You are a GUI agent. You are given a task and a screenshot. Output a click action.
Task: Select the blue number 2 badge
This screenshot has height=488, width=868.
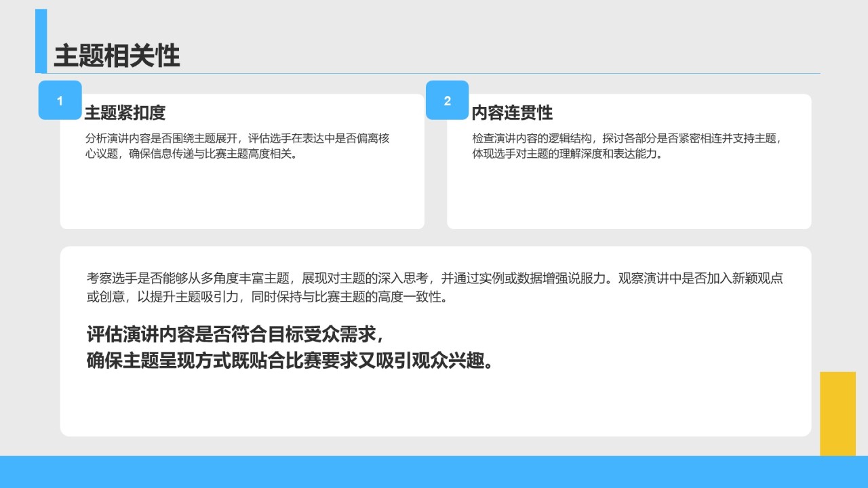pos(448,100)
